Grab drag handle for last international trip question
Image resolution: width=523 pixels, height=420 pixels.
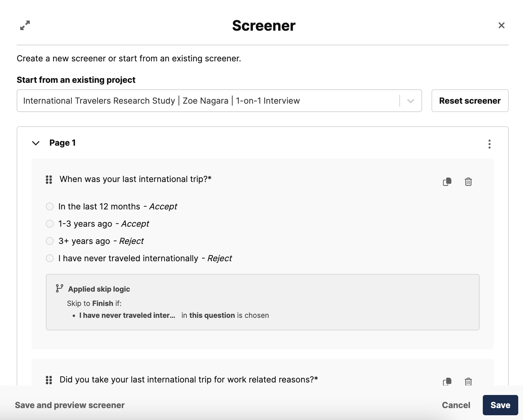coord(49,180)
